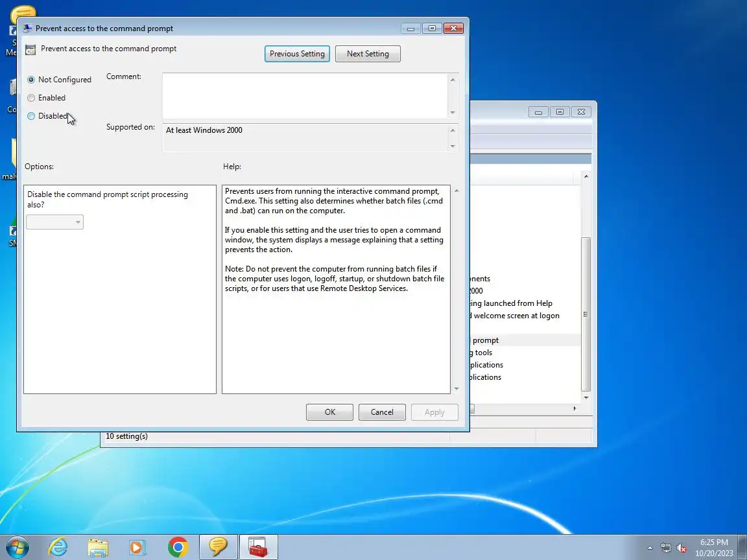
Task: Click the dialog title bar system icon
Action: pos(28,28)
